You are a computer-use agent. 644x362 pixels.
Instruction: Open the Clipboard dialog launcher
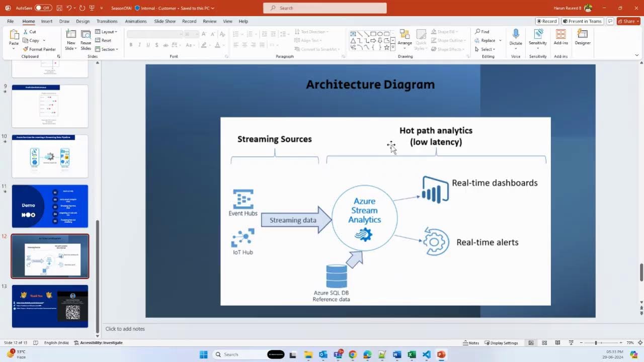pyautogui.click(x=58, y=56)
